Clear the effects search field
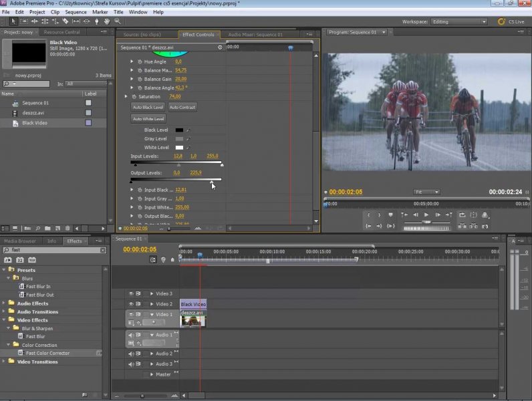This screenshot has width=532, height=401. [102, 250]
